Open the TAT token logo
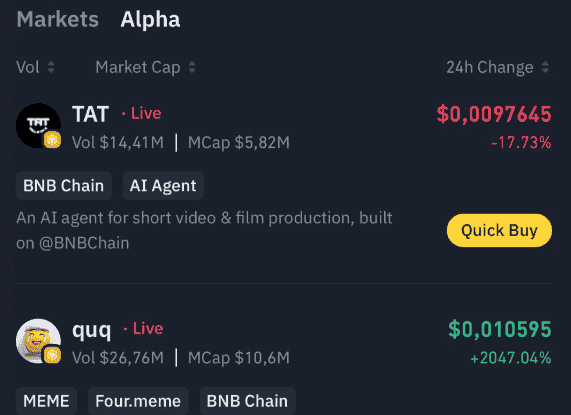The width and height of the screenshot is (571, 415). (x=38, y=126)
